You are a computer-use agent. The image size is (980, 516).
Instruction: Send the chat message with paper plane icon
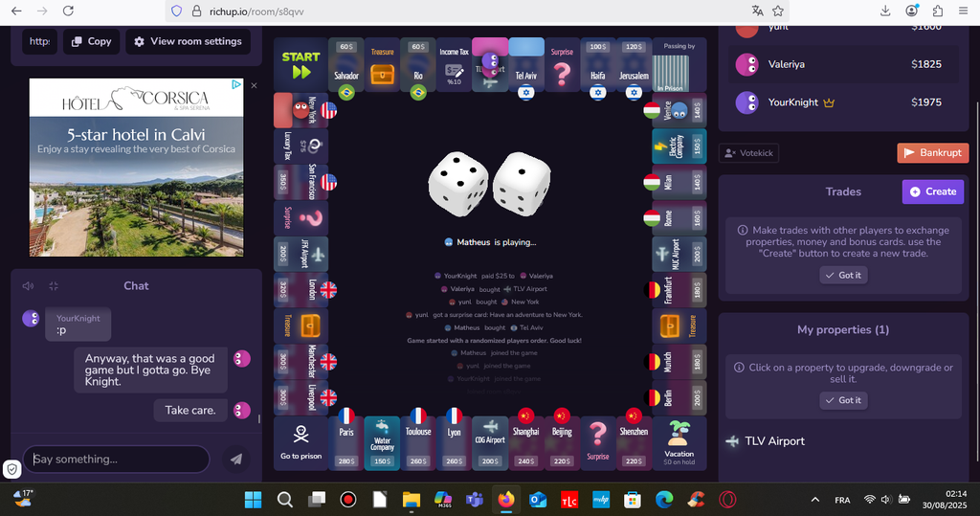[x=236, y=460]
